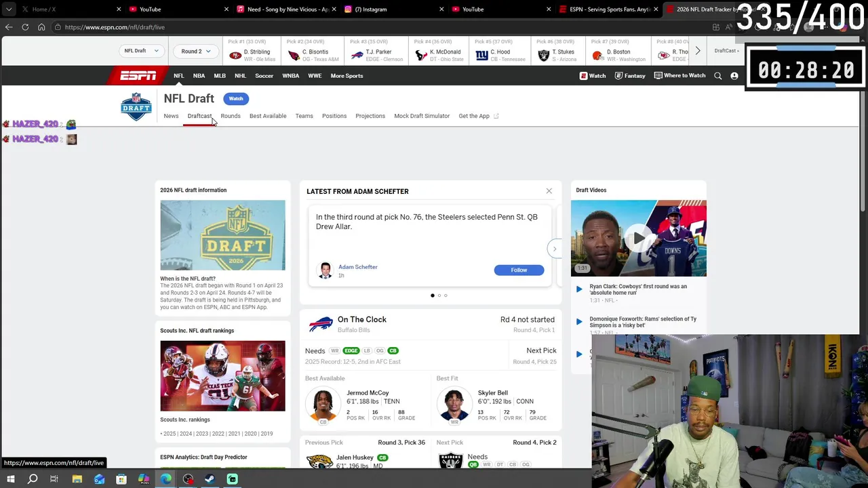
Task: Play the Ryan Clark Cowboys video item
Action: point(579,289)
